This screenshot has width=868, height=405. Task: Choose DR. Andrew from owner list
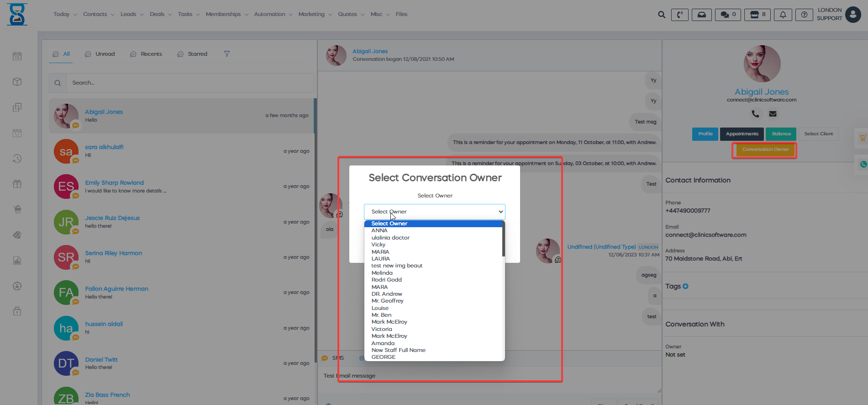[x=387, y=294]
